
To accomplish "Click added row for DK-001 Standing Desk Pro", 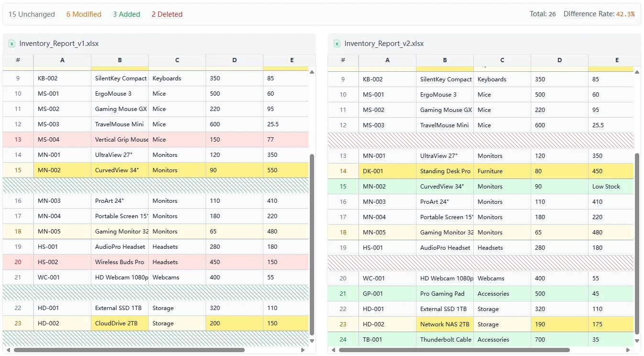I will 445,171.
